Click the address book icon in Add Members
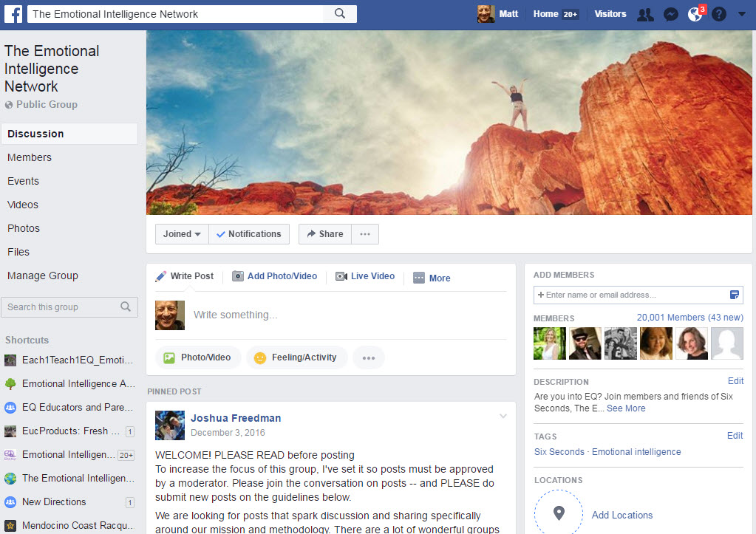Screen dimensions: 756x534 click(x=735, y=295)
